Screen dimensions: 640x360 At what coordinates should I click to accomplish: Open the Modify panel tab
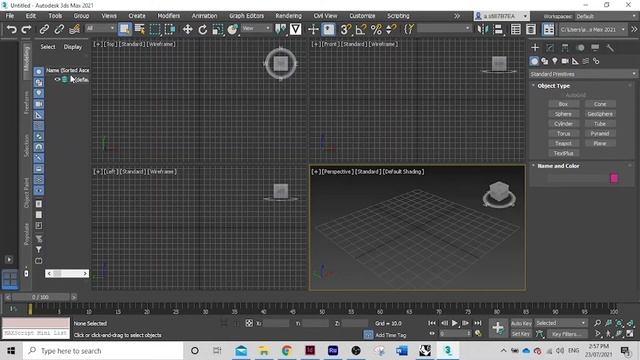(550, 48)
